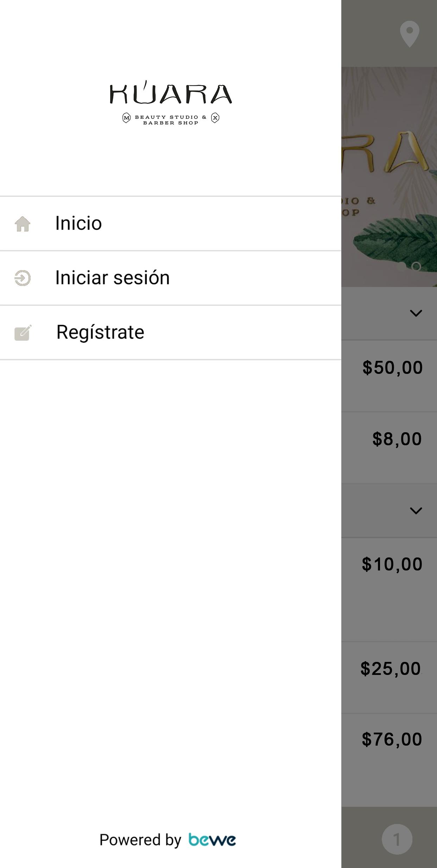
Task: Choose the $25,00 service row
Action: pyautogui.click(x=389, y=677)
